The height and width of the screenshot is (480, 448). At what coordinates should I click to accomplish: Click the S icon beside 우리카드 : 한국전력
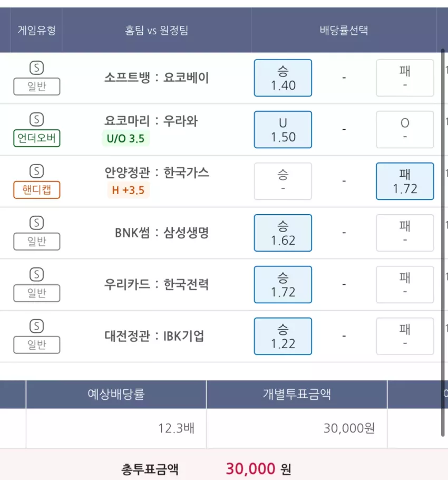pos(37,275)
